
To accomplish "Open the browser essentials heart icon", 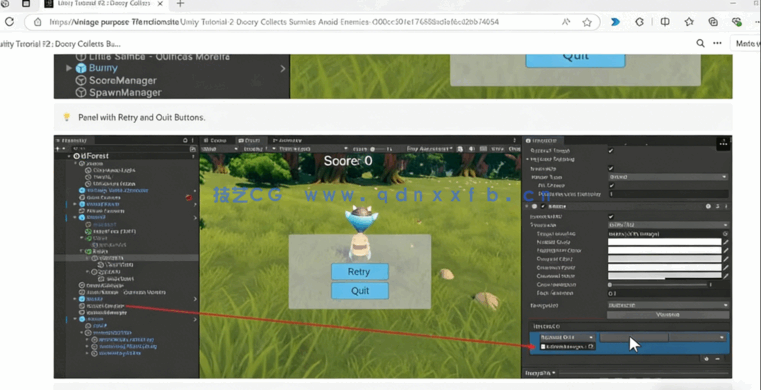I will 737,22.
